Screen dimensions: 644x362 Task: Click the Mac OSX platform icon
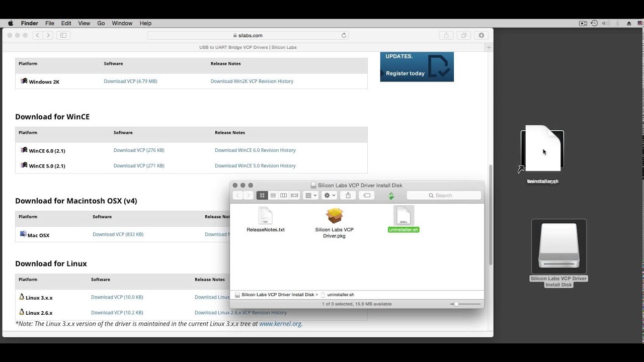pyautogui.click(x=23, y=234)
